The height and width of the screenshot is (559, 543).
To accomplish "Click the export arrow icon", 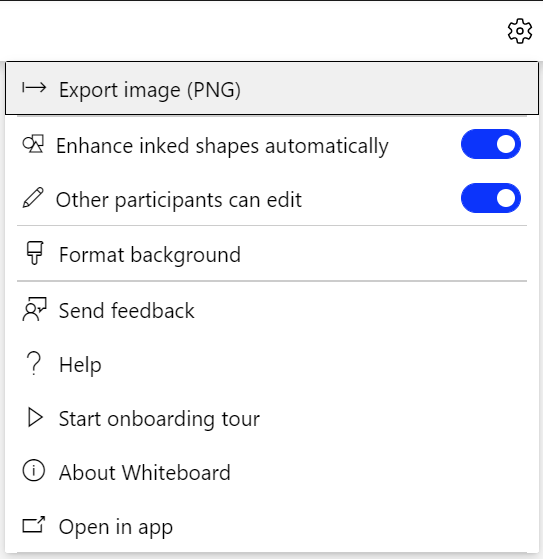I will pyautogui.click(x=34, y=88).
